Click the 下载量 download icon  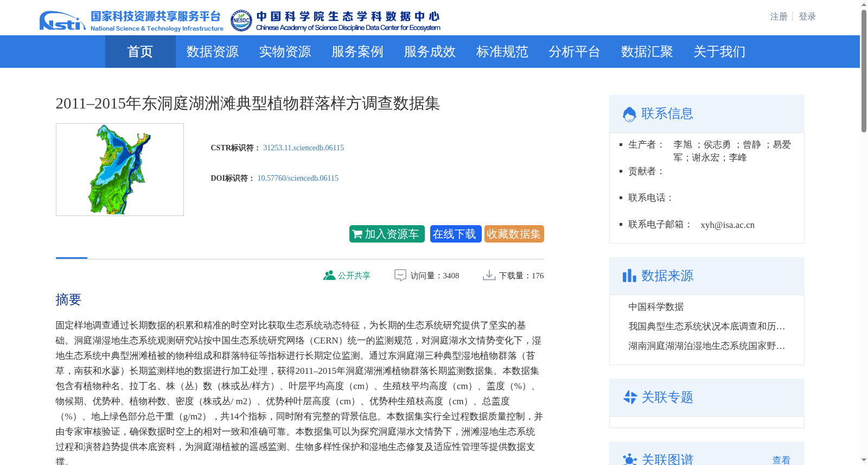[489, 276]
